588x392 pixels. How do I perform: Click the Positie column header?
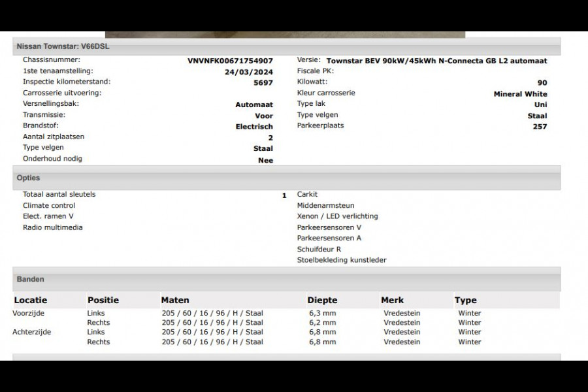[x=103, y=301]
